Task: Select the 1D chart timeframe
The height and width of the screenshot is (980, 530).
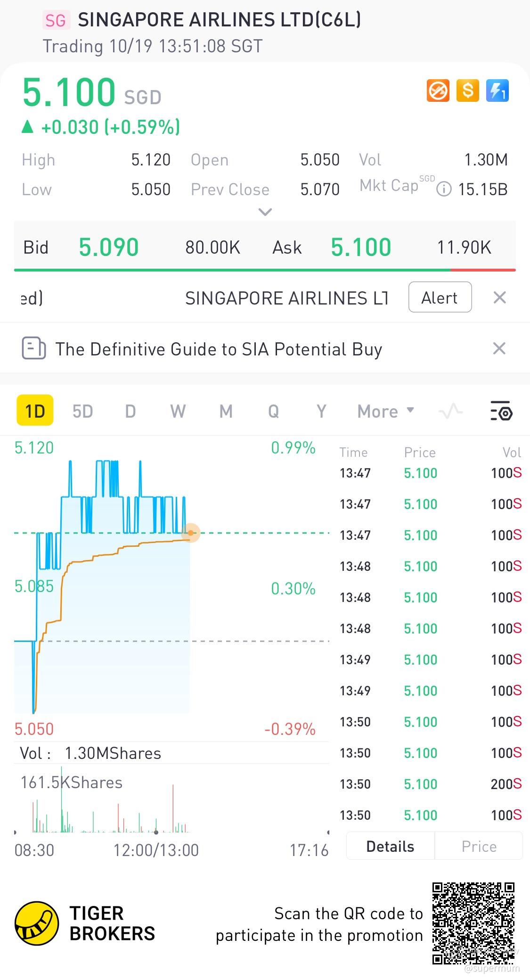Action: click(x=35, y=412)
